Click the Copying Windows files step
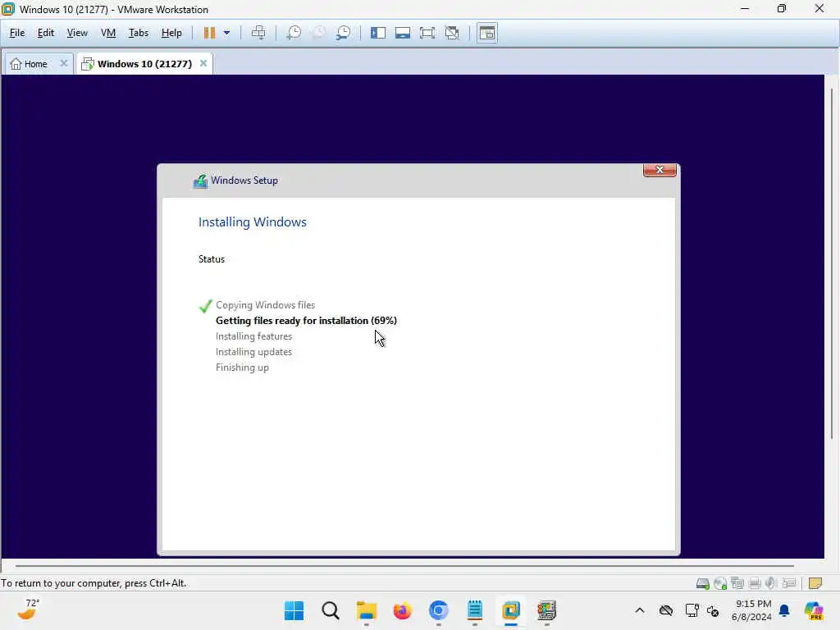The width and height of the screenshot is (840, 630). point(265,305)
